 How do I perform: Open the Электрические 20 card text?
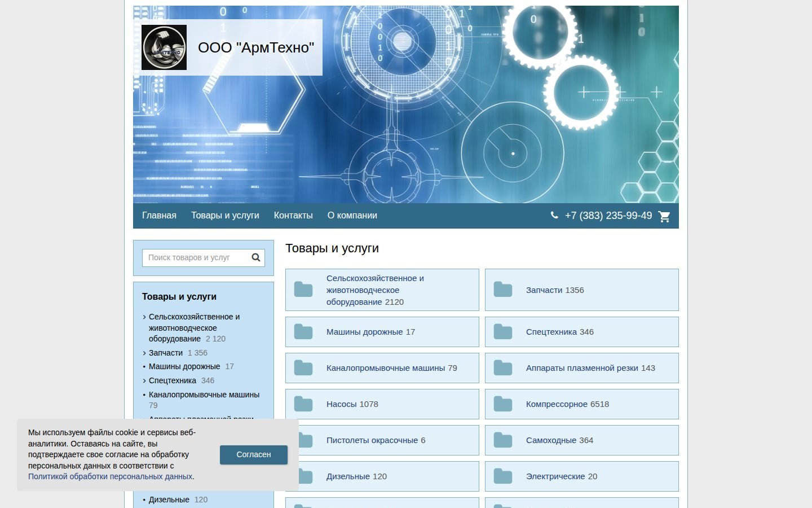click(x=562, y=476)
